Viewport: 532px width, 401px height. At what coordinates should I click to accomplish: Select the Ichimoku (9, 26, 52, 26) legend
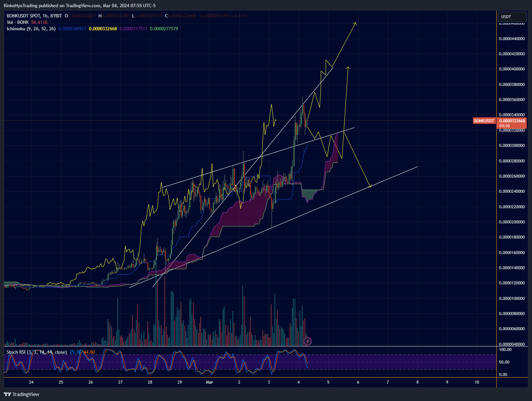[31, 29]
